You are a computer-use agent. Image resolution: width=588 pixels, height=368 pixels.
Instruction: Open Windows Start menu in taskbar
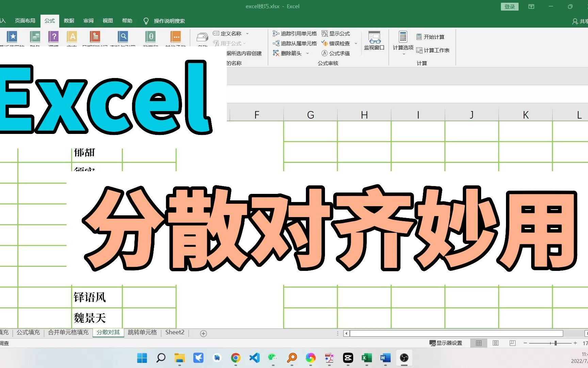142,358
